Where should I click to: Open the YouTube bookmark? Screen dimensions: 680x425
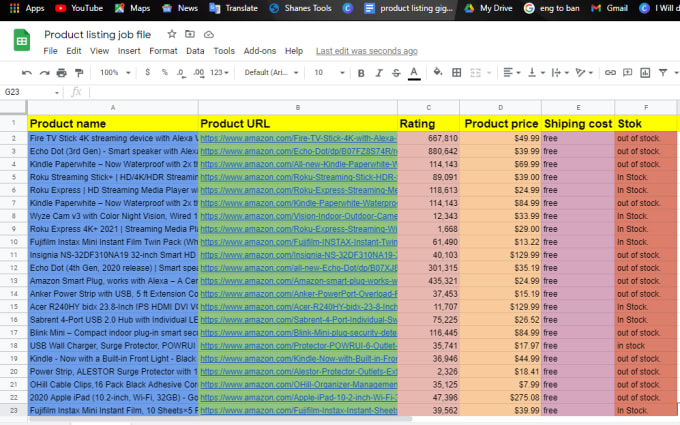pyautogui.click(x=79, y=8)
